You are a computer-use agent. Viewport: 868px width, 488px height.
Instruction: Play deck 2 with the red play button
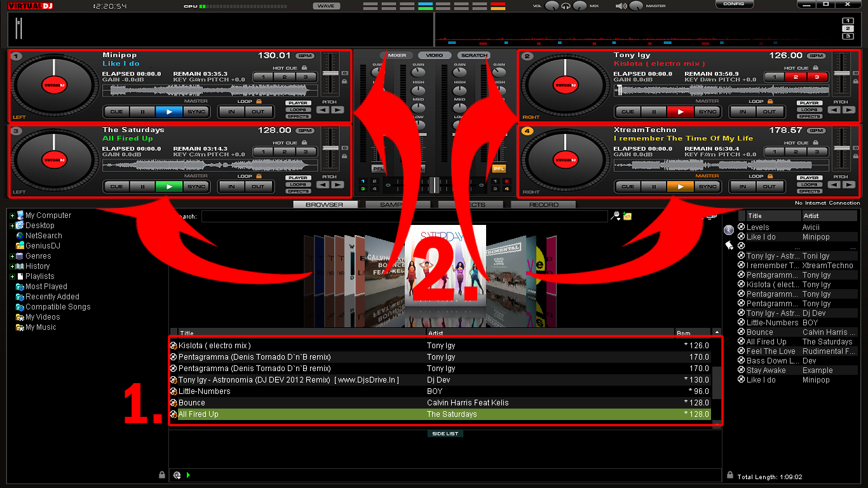pos(681,112)
